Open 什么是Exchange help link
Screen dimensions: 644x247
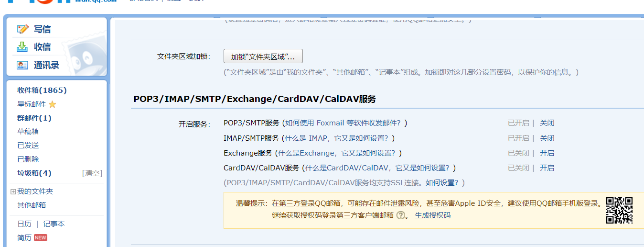tap(337, 153)
